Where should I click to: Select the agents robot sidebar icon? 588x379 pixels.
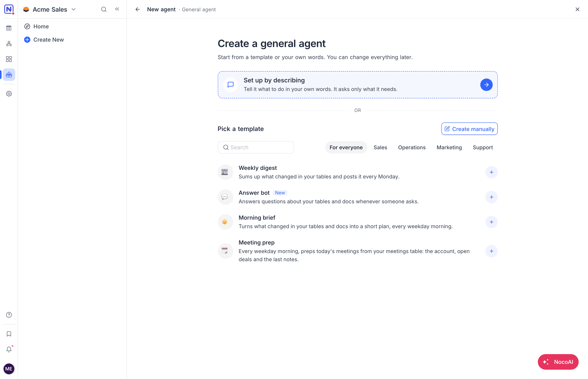[9, 75]
